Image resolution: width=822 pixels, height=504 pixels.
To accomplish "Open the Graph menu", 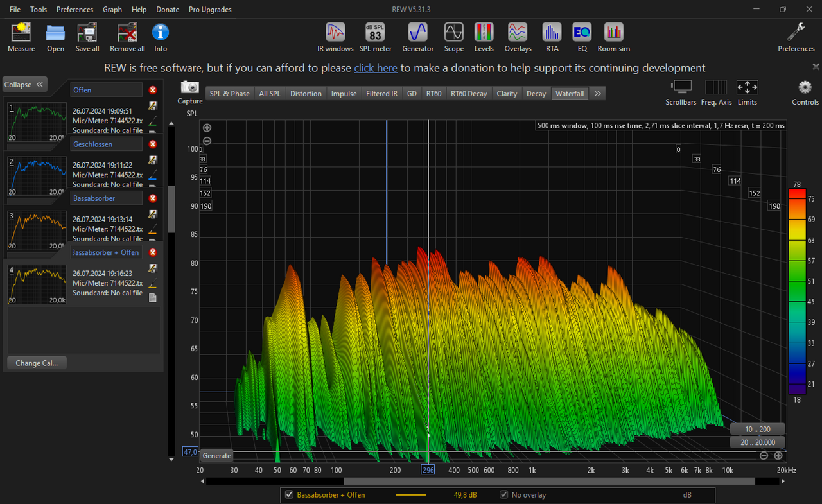I will point(112,10).
